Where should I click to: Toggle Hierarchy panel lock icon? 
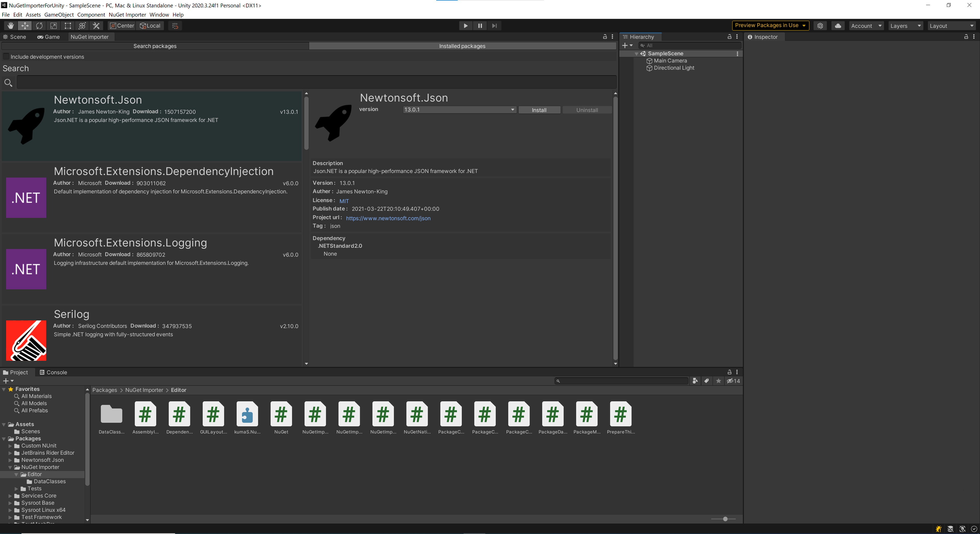pos(729,36)
